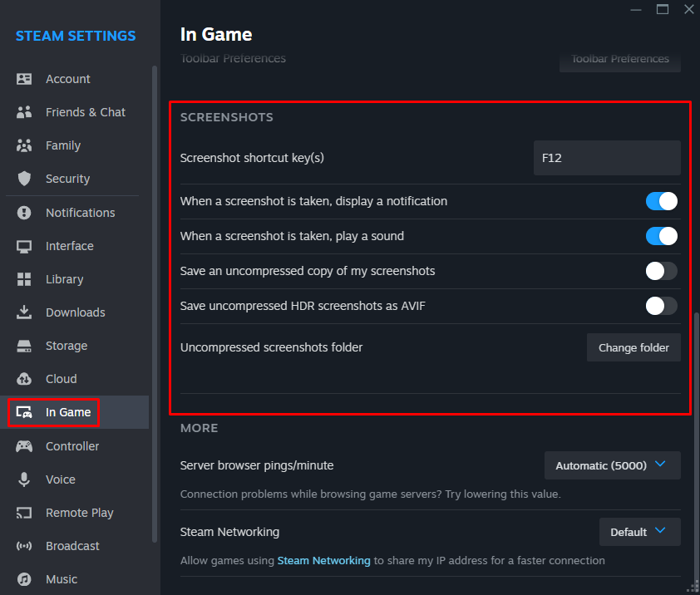This screenshot has width=700, height=595.
Task: Click the Notifications alert icon
Action: click(24, 213)
